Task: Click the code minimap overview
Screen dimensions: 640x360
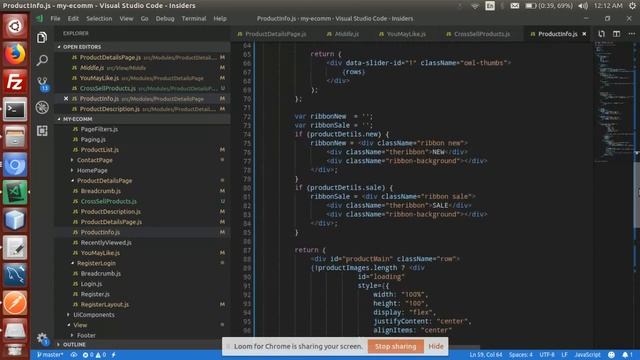Action: (613, 102)
